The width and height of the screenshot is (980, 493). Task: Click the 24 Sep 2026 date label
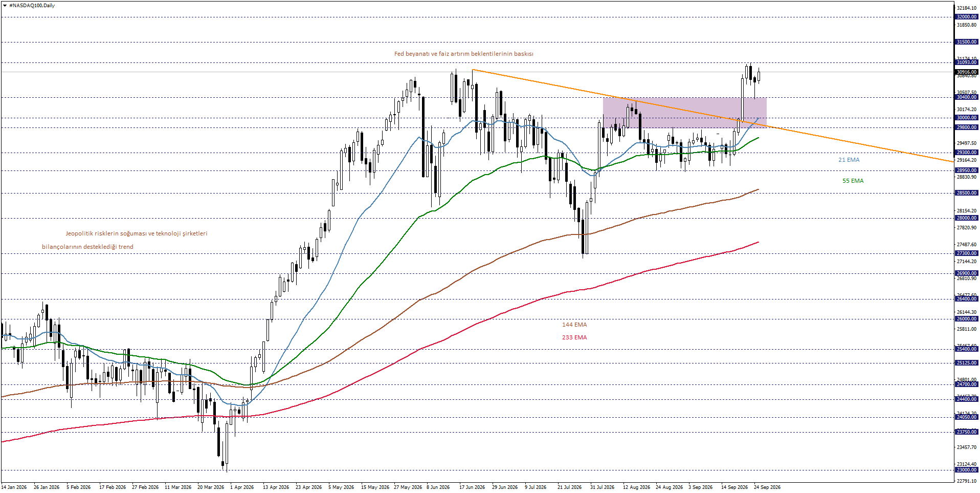pyautogui.click(x=767, y=487)
